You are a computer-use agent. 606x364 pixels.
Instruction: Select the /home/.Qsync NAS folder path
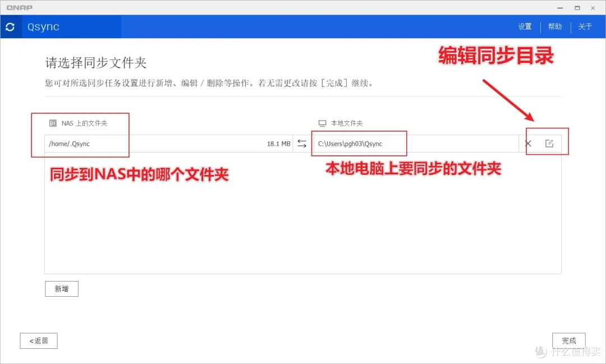(x=69, y=144)
